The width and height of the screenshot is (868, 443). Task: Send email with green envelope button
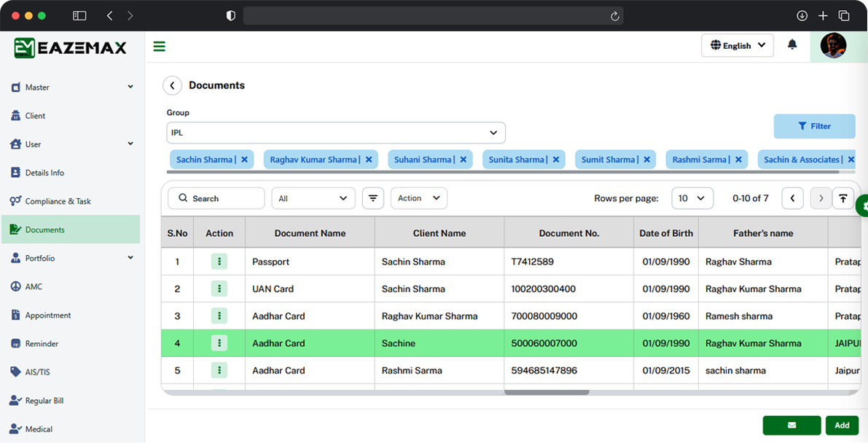[x=791, y=426]
